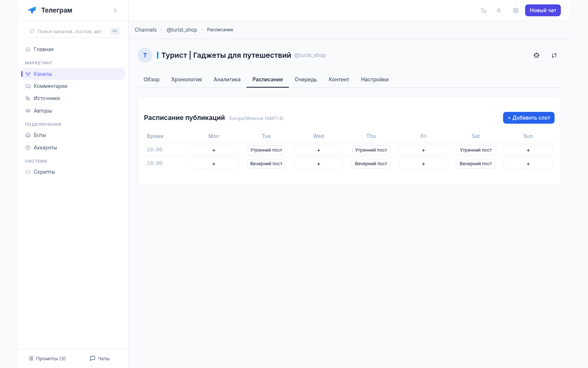The width and height of the screenshot is (588, 368).
Task: Open Чаты at sidebar bottom
Action: pos(100,358)
